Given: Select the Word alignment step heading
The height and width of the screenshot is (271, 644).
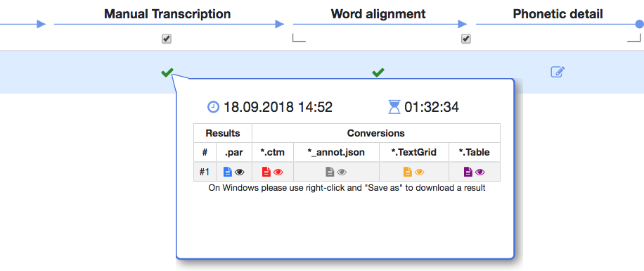Looking at the screenshot, I should (378, 14).
